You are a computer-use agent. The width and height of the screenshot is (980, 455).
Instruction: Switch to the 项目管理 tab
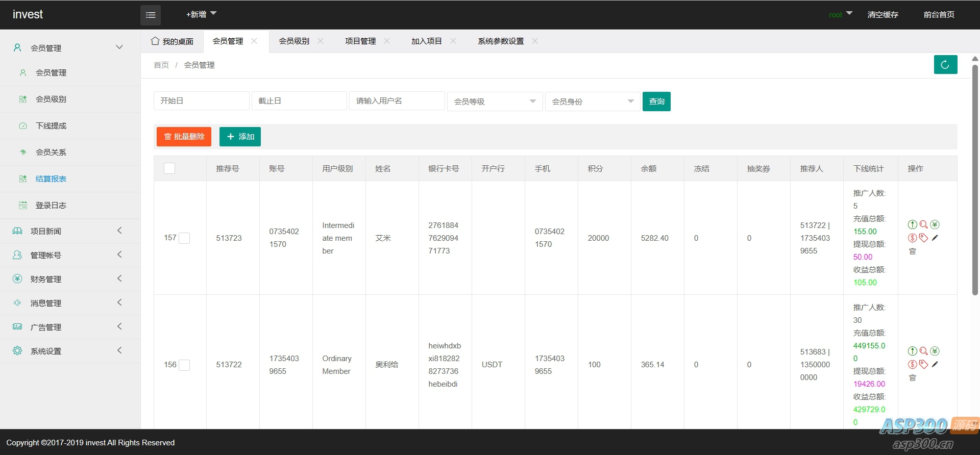click(x=360, y=41)
